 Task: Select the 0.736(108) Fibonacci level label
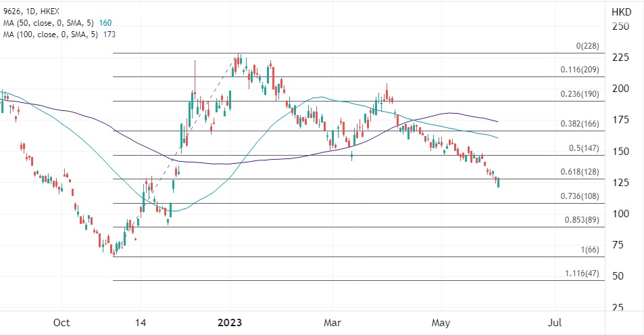[x=580, y=196]
